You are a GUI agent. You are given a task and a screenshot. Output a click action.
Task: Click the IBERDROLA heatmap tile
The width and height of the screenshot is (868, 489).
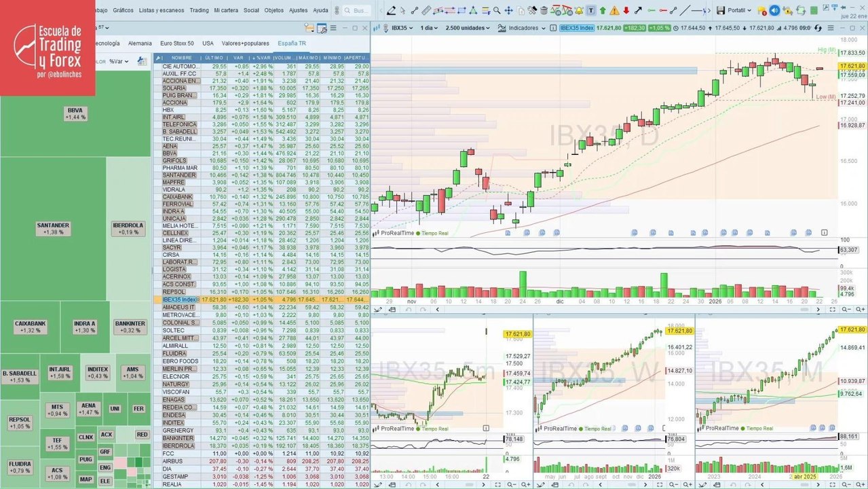(x=129, y=229)
